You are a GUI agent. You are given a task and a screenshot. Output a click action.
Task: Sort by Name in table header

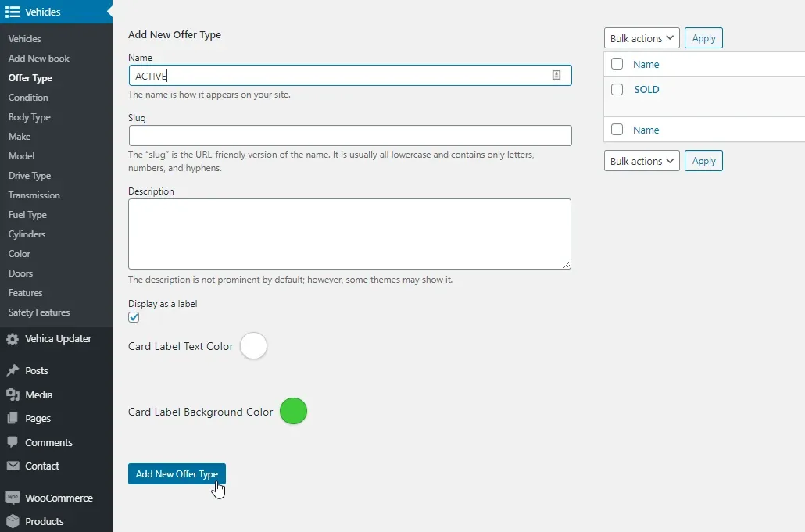[x=646, y=64]
